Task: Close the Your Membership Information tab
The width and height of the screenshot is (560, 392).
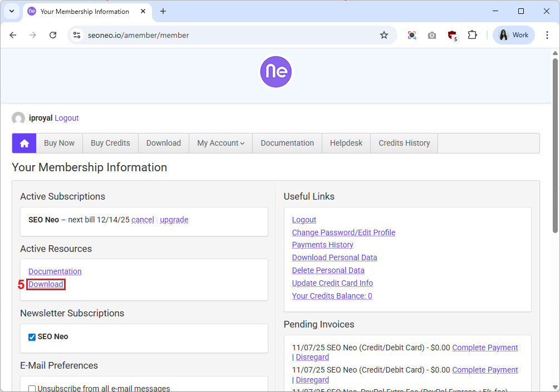Action: pos(143,12)
